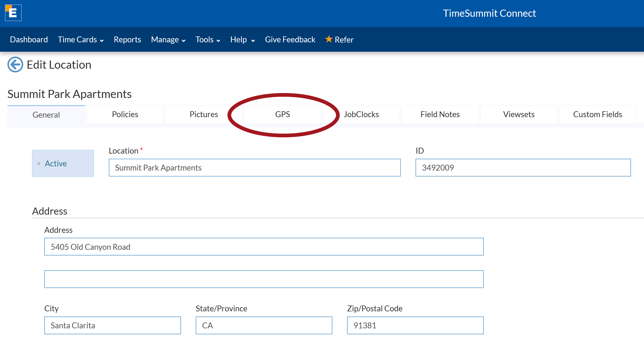The width and height of the screenshot is (644, 350).
Task: Switch to the Field Notes tab
Action: (440, 114)
